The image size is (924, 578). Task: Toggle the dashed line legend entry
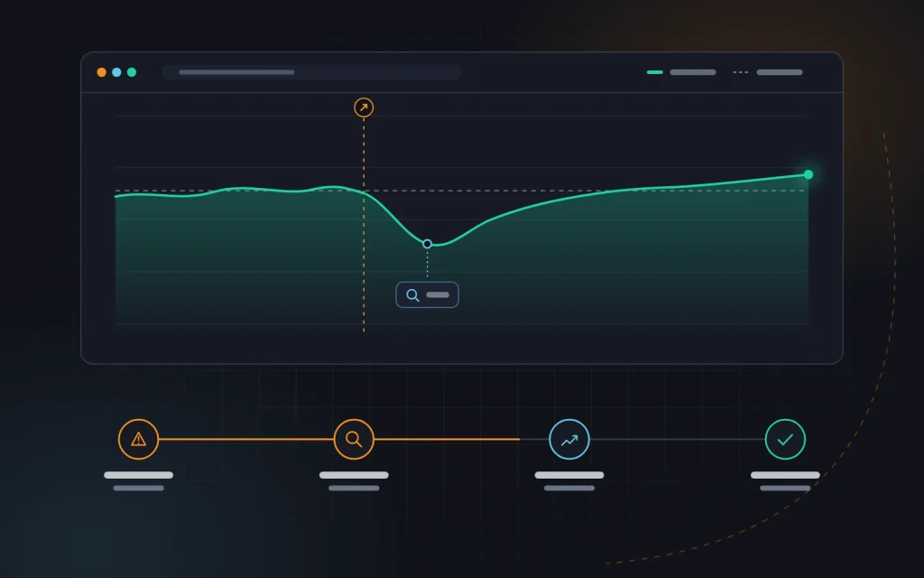click(x=768, y=72)
